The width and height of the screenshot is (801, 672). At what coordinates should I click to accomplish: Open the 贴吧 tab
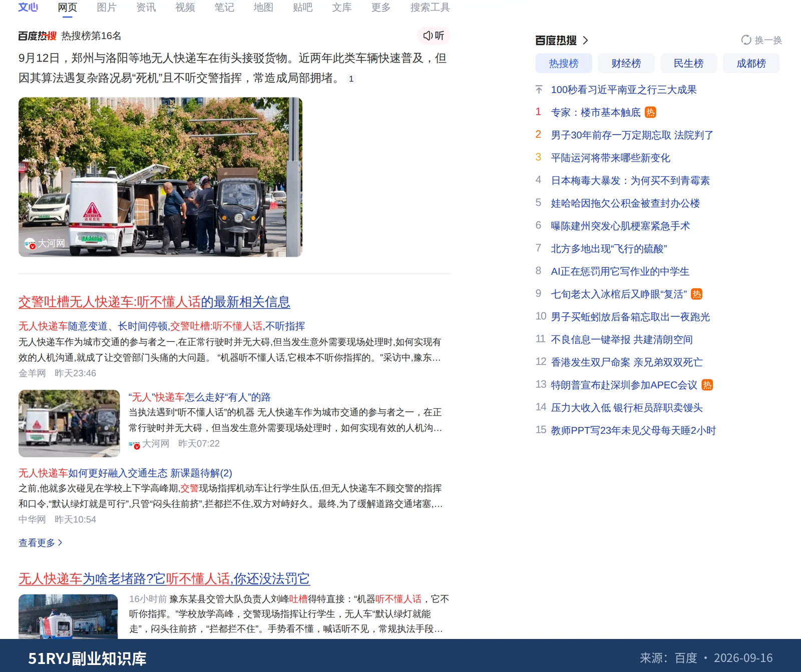(x=303, y=8)
